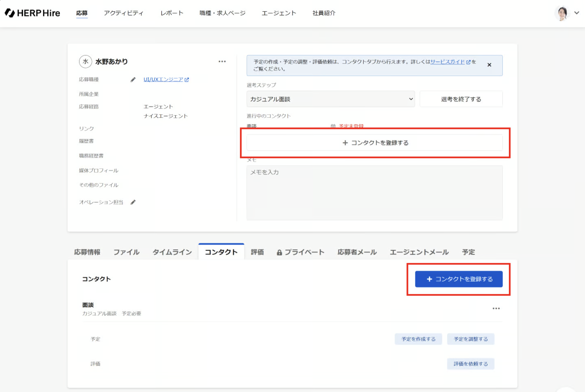Click the 評価を依頼する button
585x392 pixels.
click(x=470, y=364)
